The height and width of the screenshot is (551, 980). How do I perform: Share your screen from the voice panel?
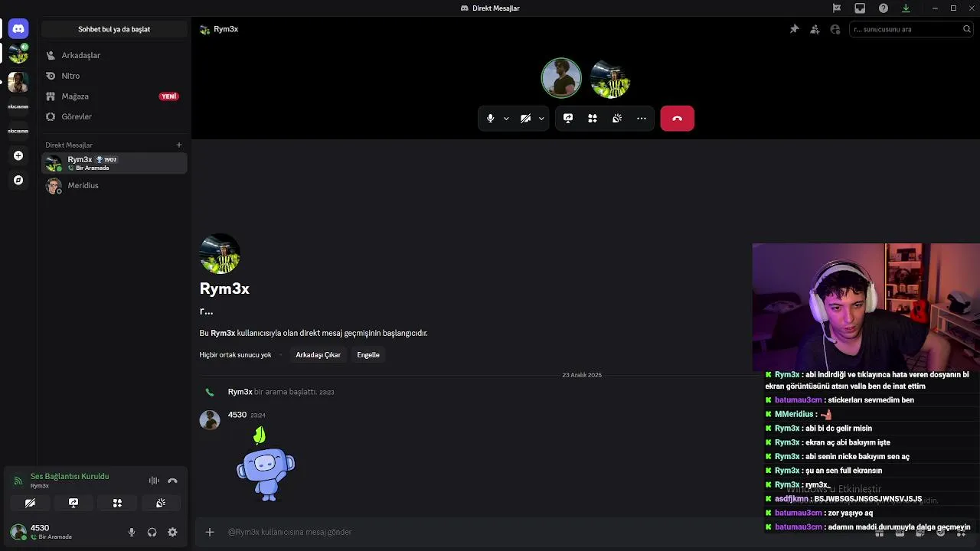73,503
